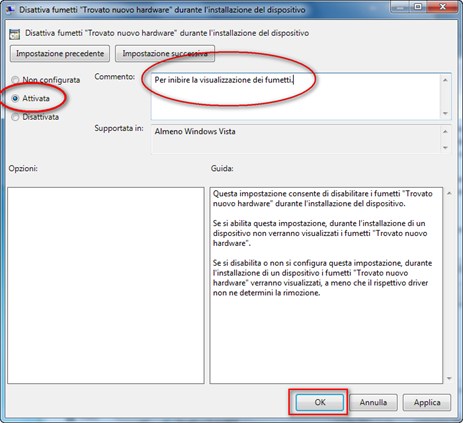Click inside the Commento text box

point(296,96)
